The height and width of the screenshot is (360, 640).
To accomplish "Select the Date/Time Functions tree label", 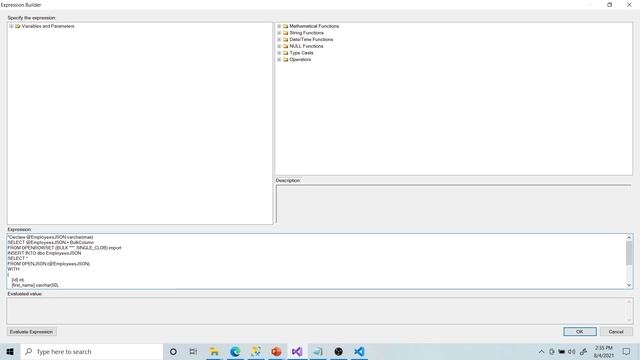I will coord(311,40).
